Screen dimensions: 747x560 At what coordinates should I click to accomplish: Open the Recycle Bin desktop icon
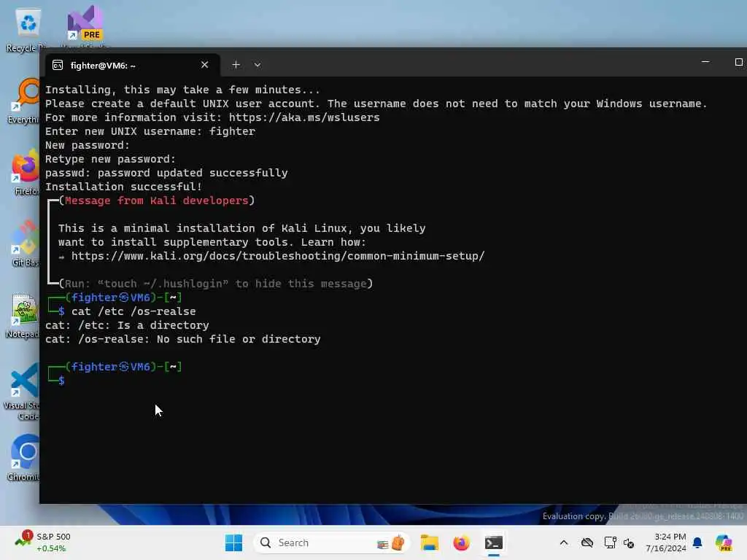click(x=27, y=29)
